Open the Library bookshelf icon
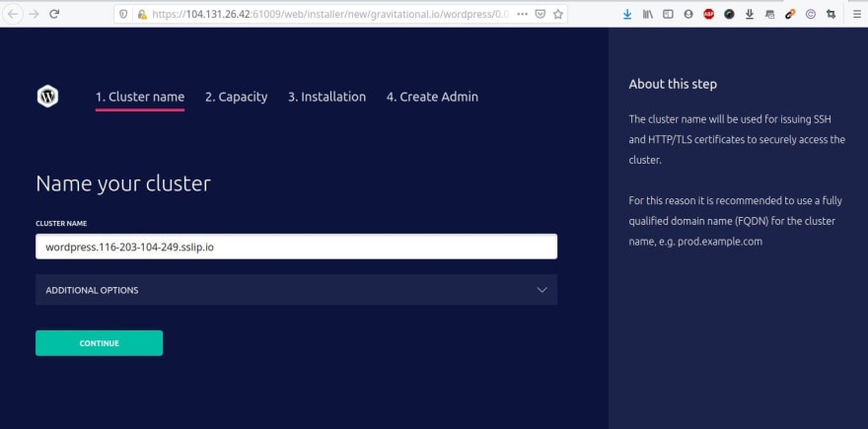 coord(647,15)
